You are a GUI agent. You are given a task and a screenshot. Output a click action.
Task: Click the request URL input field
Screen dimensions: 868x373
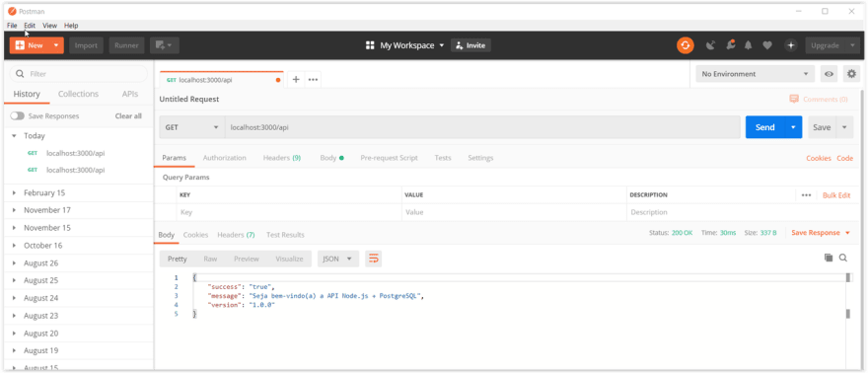(x=482, y=127)
